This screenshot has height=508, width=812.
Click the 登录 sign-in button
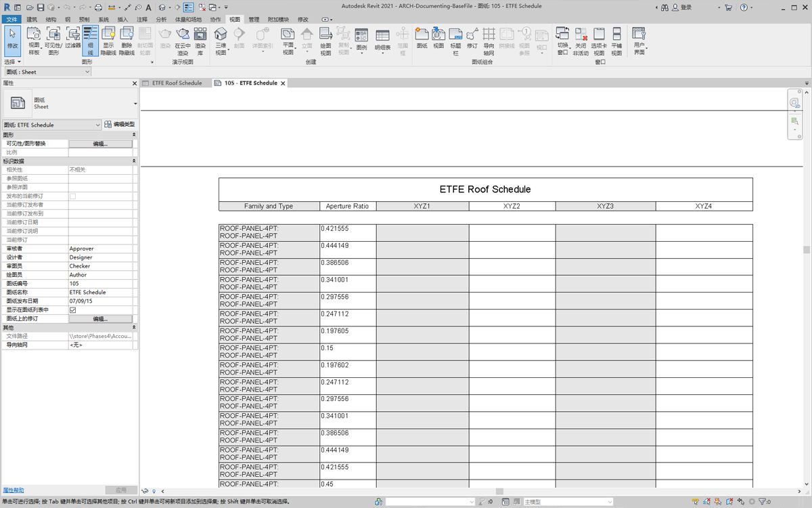(681, 7)
